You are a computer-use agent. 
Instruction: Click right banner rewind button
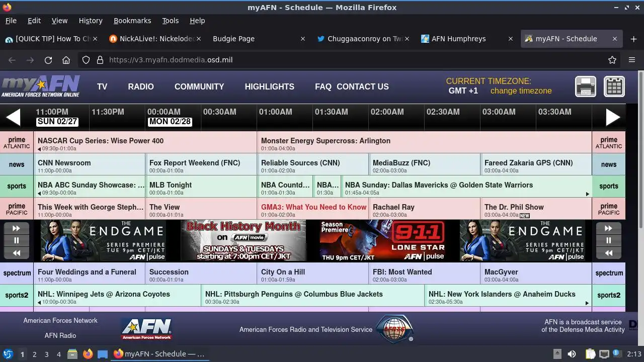tap(608, 253)
